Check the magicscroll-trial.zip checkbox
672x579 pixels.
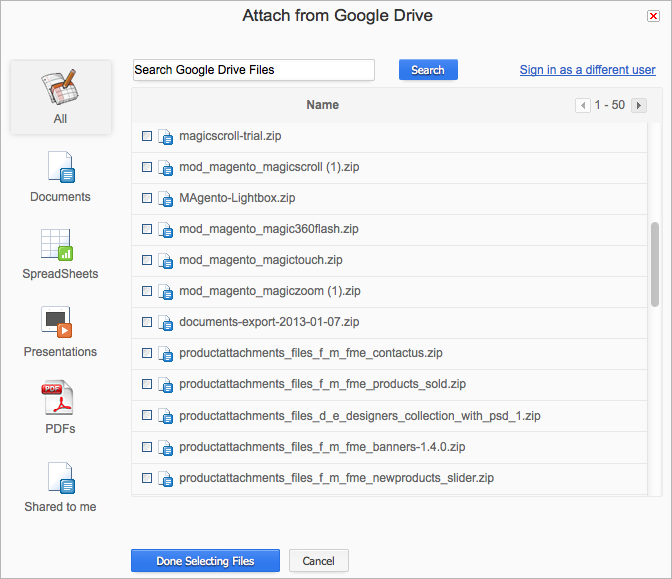tap(147, 136)
